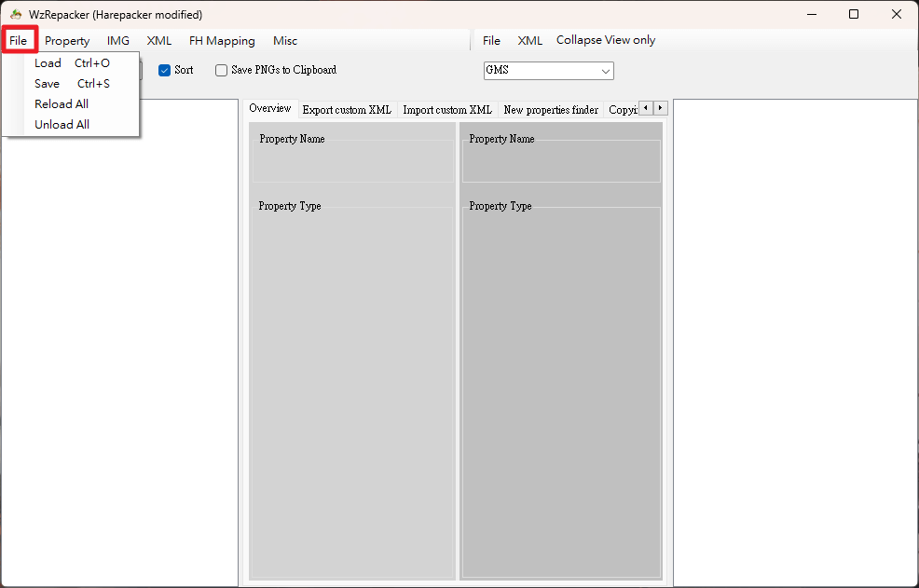Click Collapse View only in right menu bar
Image resolution: width=919 pixels, height=588 pixels.
[x=606, y=40]
